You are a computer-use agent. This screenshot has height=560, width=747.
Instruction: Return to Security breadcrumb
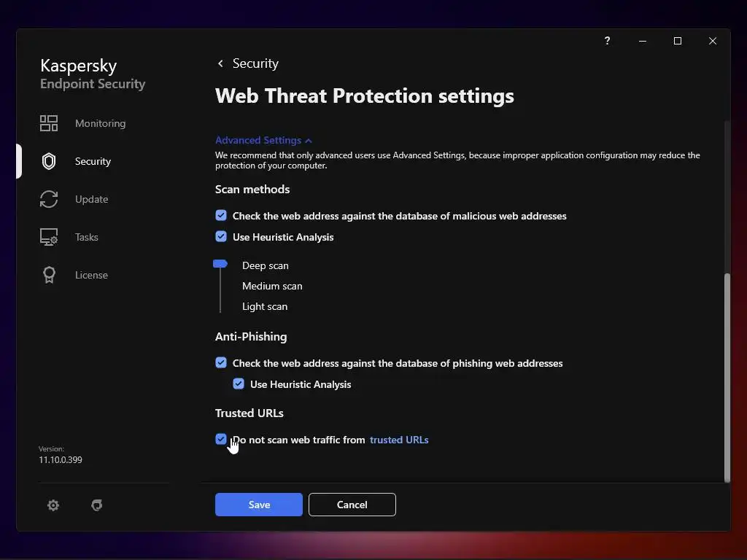coord(255,63)
